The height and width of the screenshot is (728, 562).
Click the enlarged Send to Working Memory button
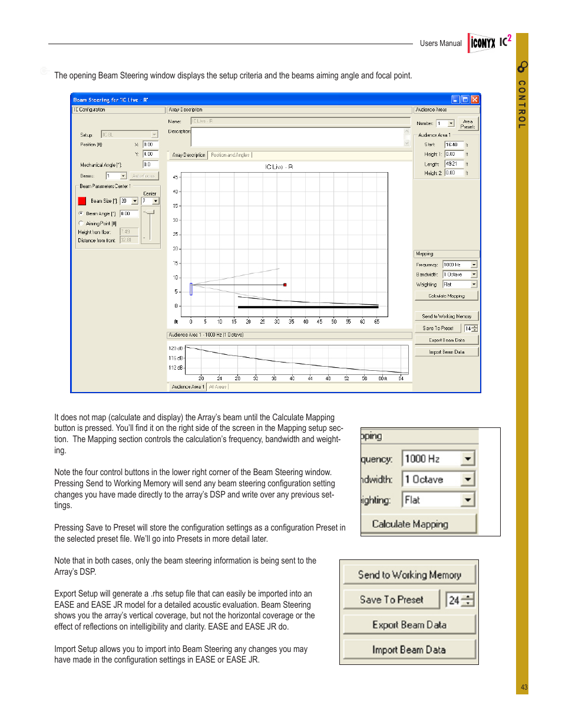tap(409, 575)
